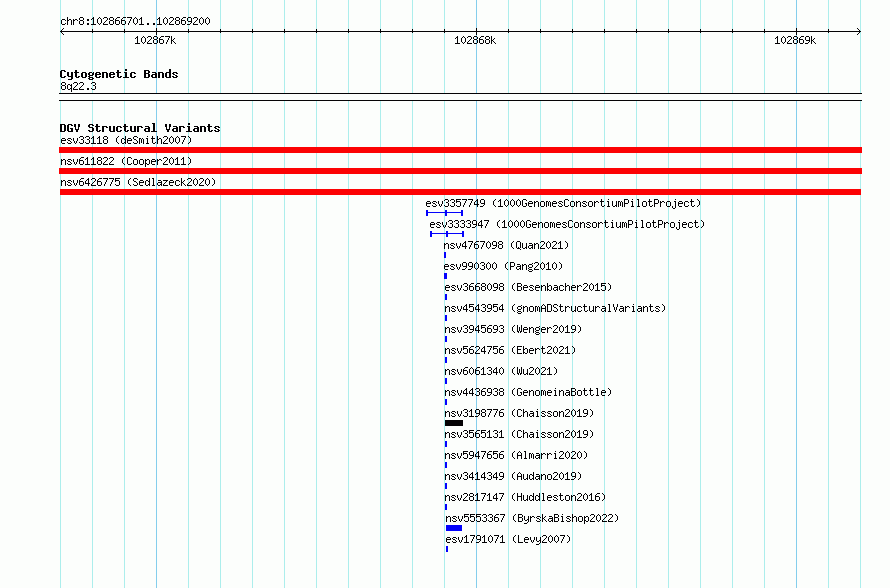The width and height of the screenshot is (890, 588).
Task: Open nsv5947656 (Almarri2020) variant
Action: tap(517, 455)
